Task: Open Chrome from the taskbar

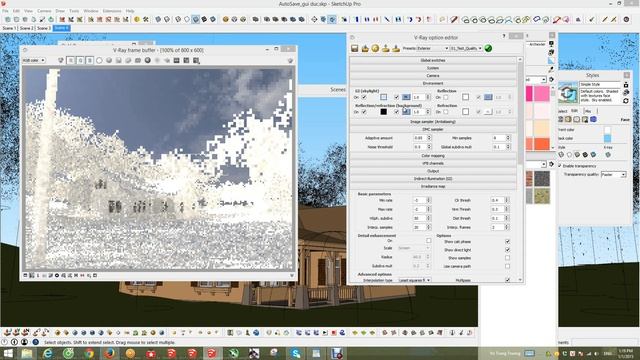Action: (x=89, y=353)
